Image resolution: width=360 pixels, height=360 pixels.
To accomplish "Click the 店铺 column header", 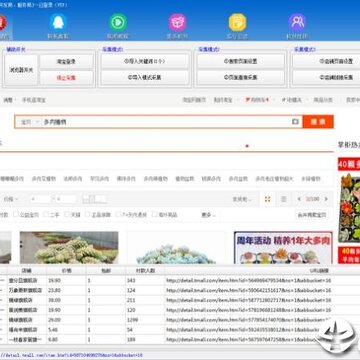I will (27, 270).
